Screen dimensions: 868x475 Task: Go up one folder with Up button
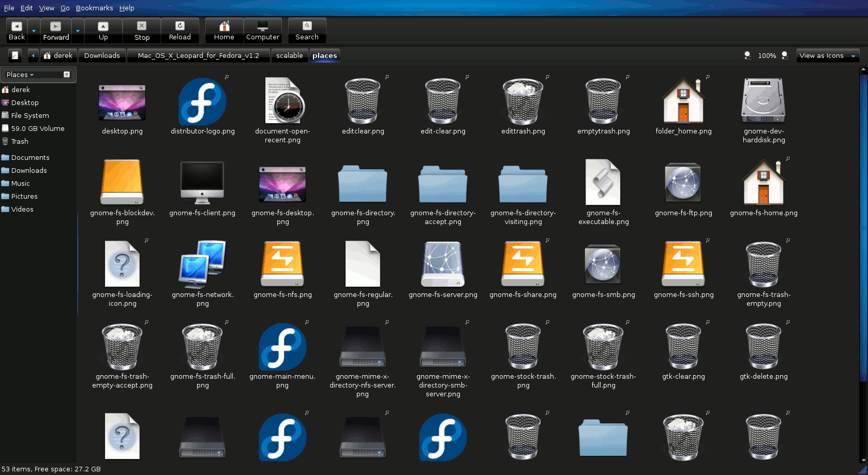[x=103, y=31]
